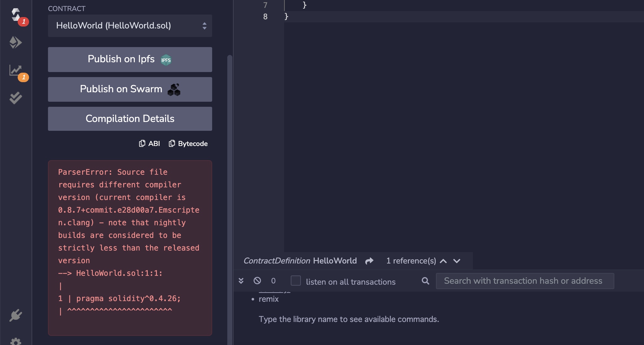Viewport: 644px width, 345px height.
Task: Copy the contract ABI
Action: coord(149,143)
